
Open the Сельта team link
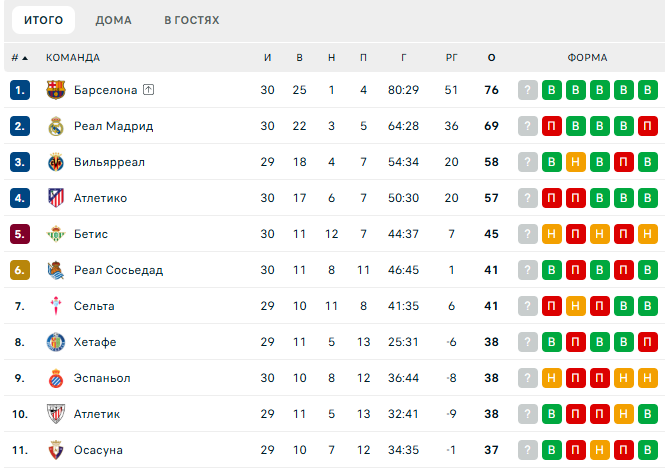pos(94,306)
